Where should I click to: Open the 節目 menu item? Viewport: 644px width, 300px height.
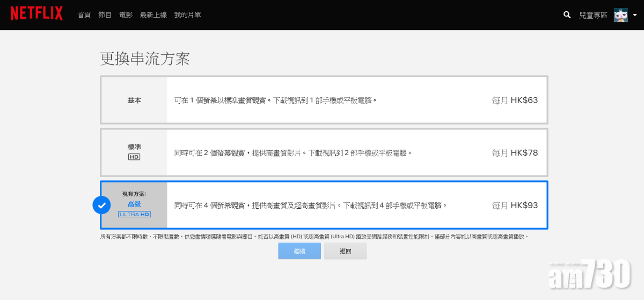point(105,15)
